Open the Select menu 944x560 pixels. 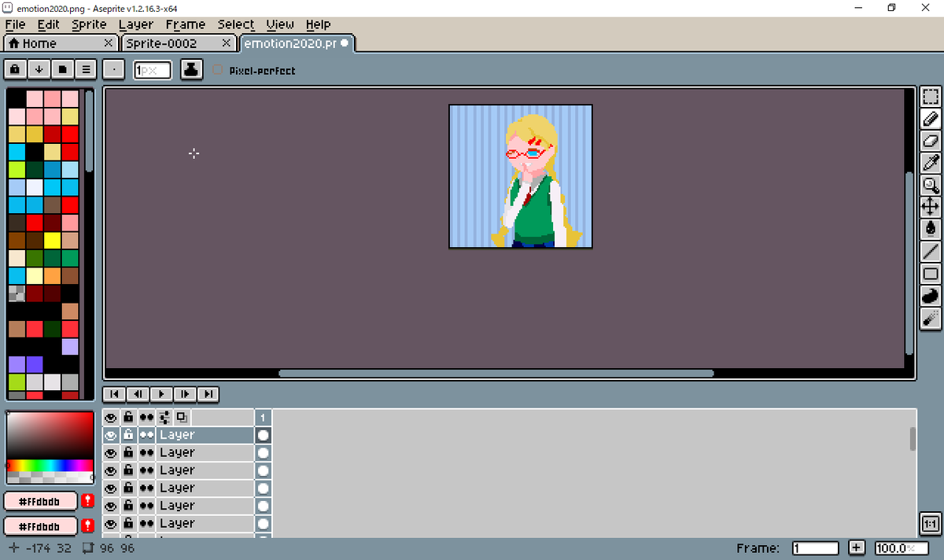236,24
